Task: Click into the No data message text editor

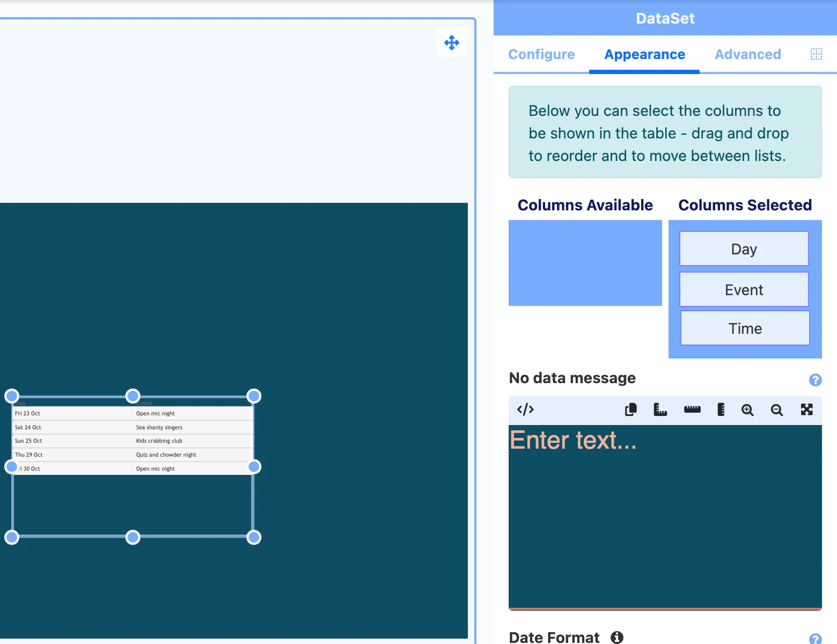Action: (665, 517)
